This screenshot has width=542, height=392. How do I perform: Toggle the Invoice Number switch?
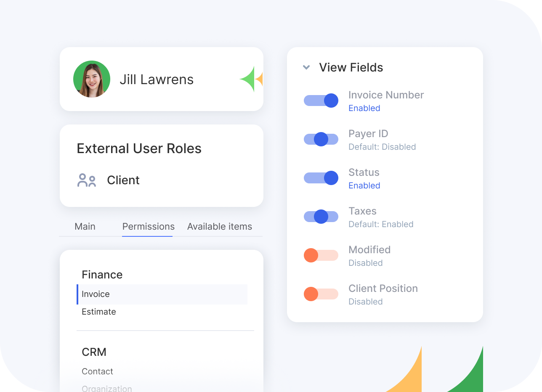click(321, 101)
